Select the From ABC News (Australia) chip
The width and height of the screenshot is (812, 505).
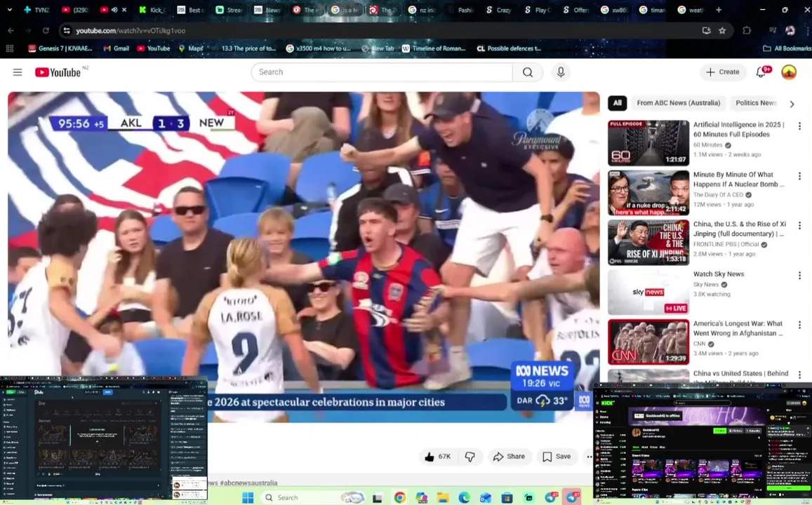[679, 103]
